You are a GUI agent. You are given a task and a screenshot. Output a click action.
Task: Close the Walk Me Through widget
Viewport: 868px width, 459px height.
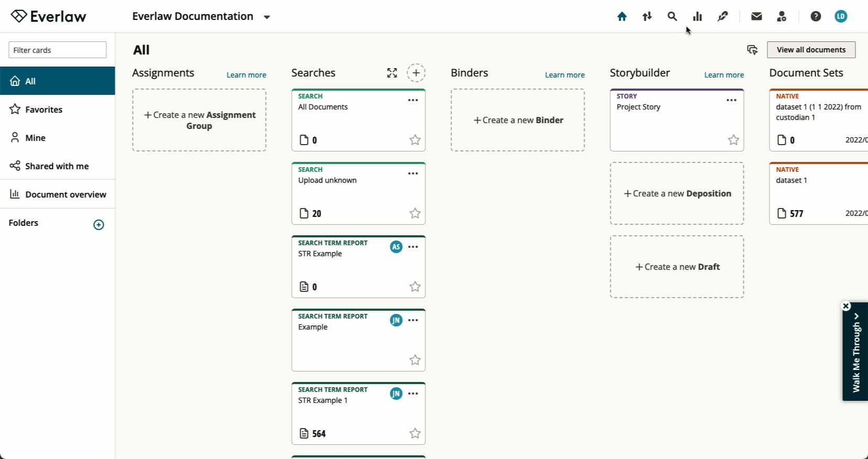[846, 306]
